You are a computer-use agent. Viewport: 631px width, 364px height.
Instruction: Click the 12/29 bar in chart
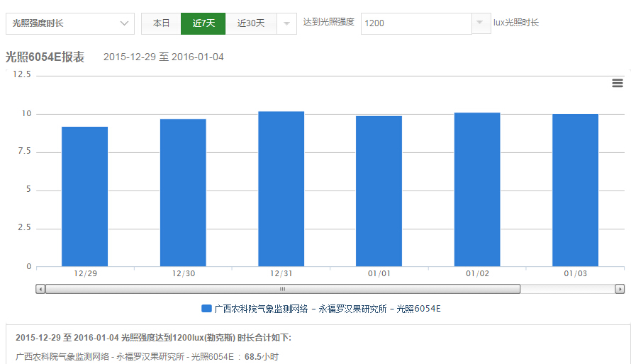click(x=84, y=196)
